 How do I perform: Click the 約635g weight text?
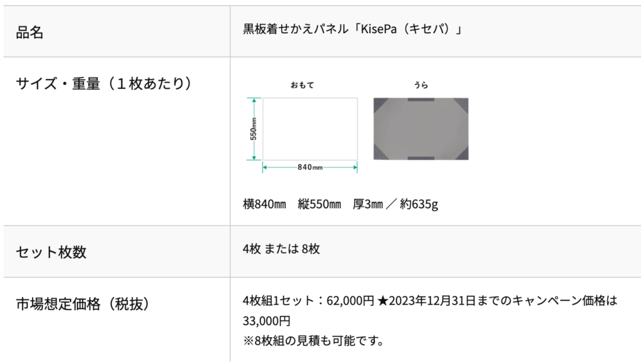click(x=419, y=204)
